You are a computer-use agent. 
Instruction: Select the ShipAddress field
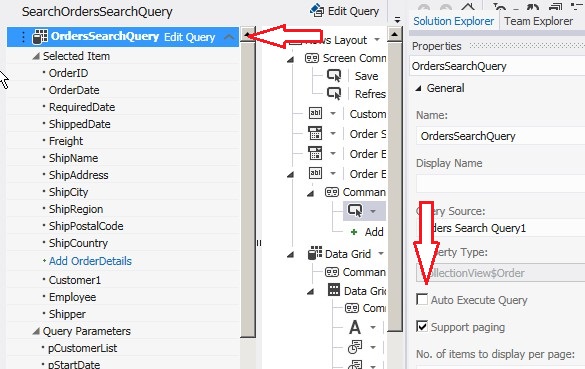coord(78,175)
